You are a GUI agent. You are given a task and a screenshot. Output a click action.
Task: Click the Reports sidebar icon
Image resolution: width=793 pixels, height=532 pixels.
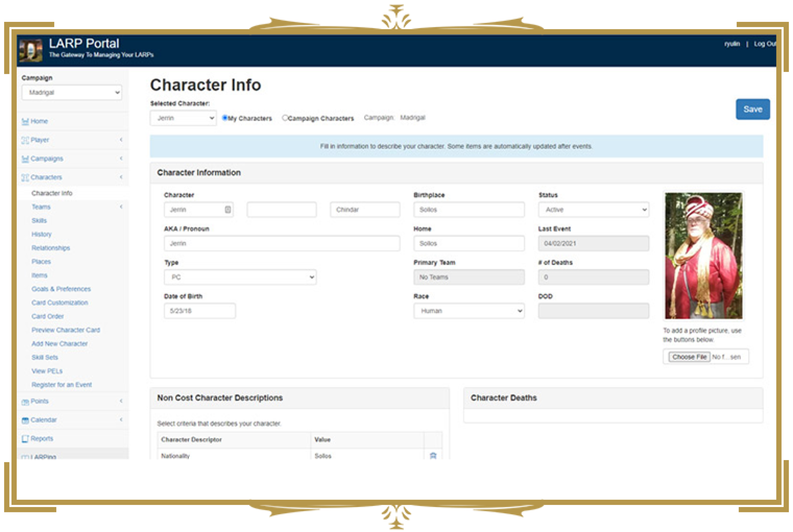[25, 439]
